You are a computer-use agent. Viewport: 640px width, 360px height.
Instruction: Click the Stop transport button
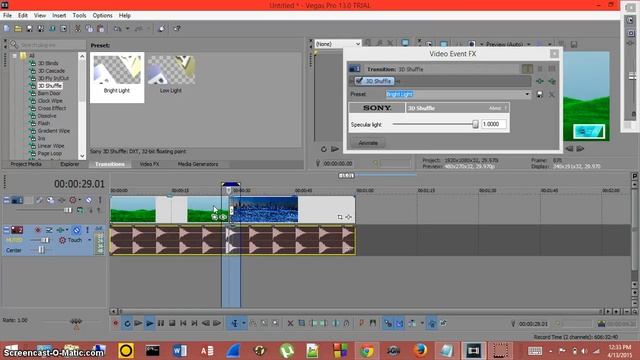tap(172, 324)
